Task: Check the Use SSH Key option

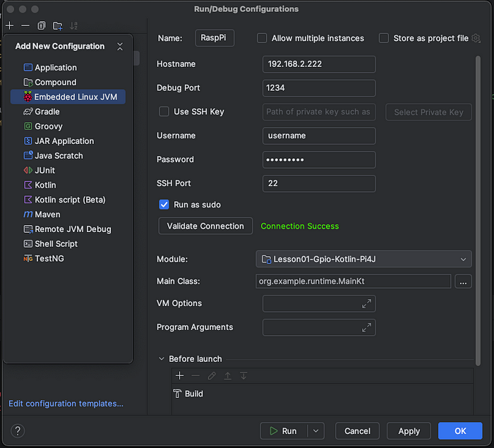Action: (164, 111)
